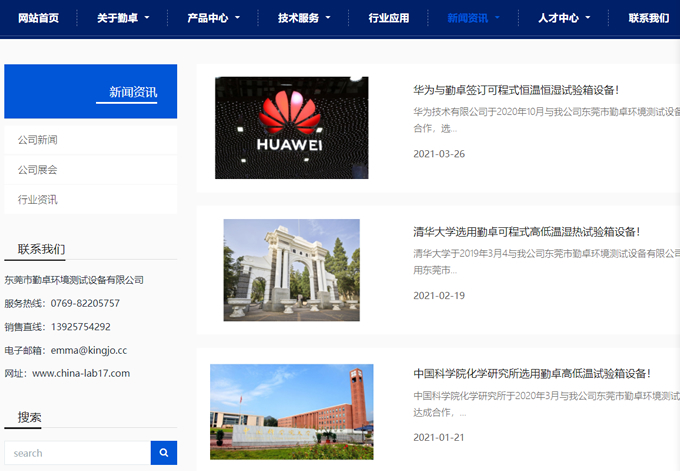
Task: Click the date 2021-02-19
Action: tap(439, 295)
